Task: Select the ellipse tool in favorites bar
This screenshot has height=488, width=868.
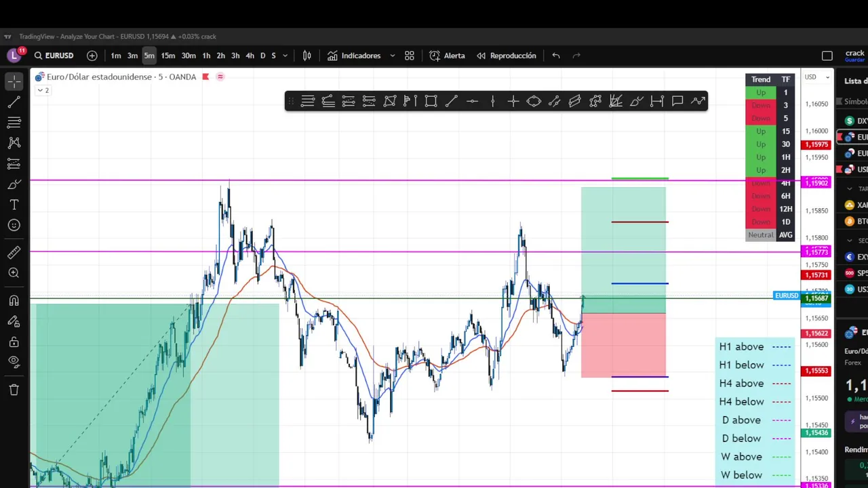Action: pos(534,101)
